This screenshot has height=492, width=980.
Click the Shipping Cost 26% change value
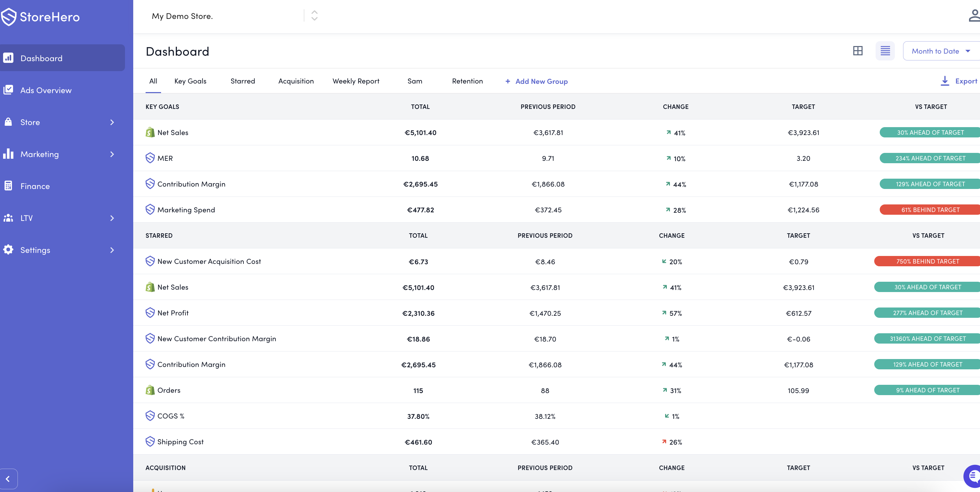(676, 442)
